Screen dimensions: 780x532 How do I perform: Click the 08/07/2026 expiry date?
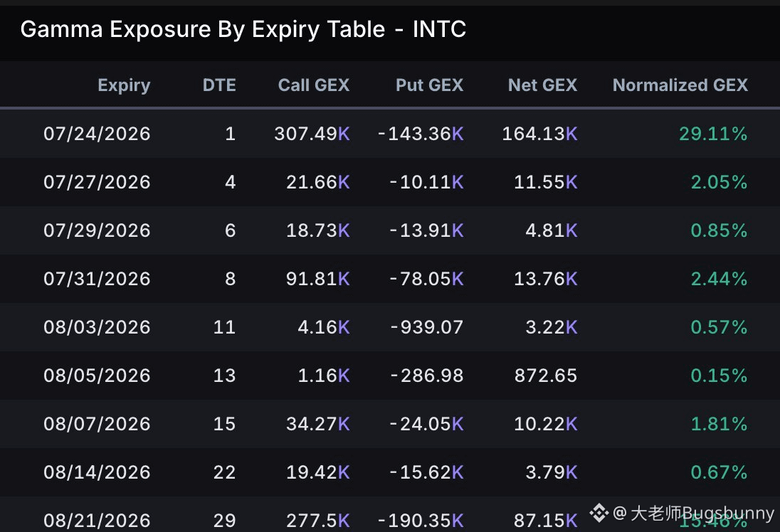(x=97, y=424)
